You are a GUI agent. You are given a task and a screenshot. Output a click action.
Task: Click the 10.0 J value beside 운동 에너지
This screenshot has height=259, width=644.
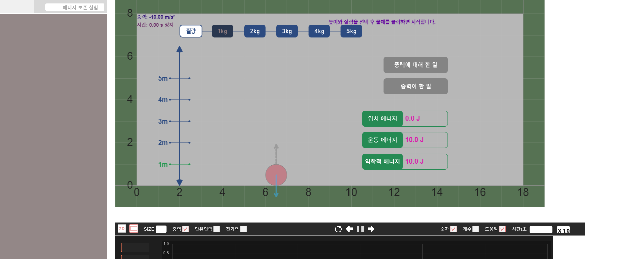(x=414, y=140)
